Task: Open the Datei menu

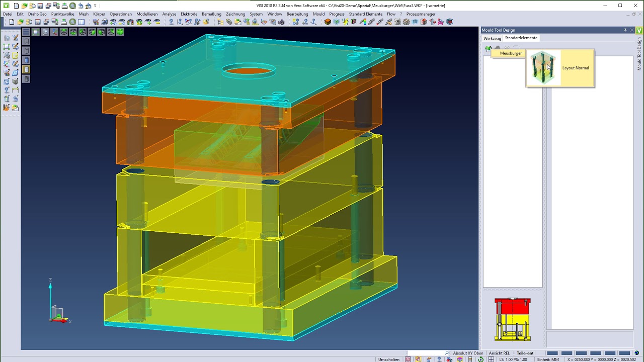Action: 8,14
